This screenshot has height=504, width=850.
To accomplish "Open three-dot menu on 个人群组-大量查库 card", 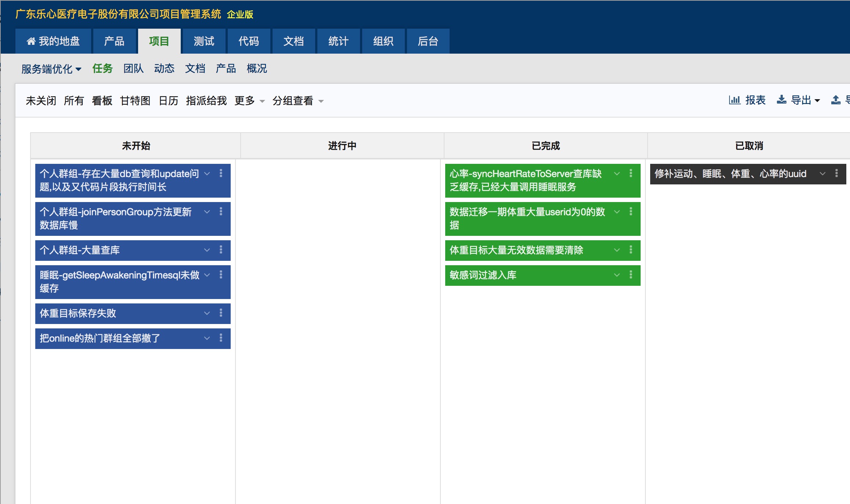I will 221,250.
